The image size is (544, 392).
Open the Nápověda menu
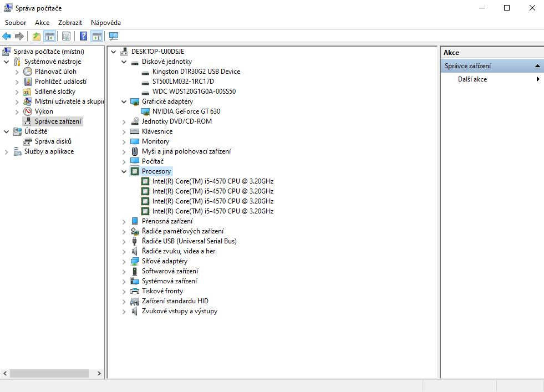(106, 23)
